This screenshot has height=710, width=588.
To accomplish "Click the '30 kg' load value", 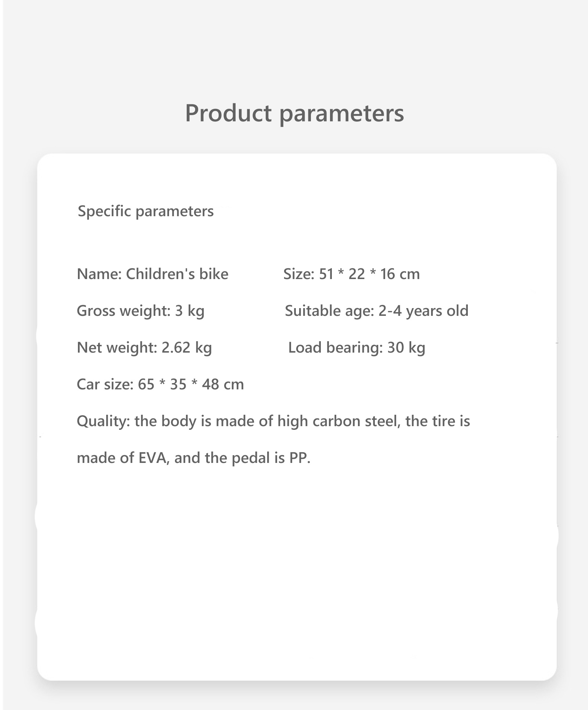I will pos(406,348).
